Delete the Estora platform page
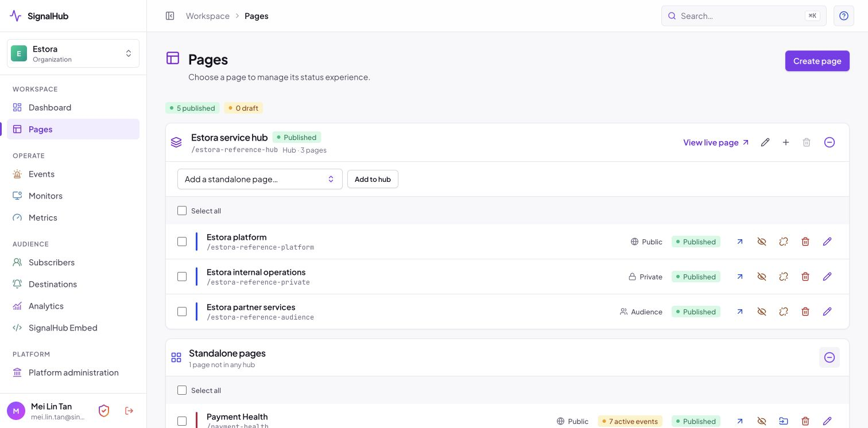Image resolution: width=868 pixels, height=428 pixels. pyautogui.click(x=805, y=242)
